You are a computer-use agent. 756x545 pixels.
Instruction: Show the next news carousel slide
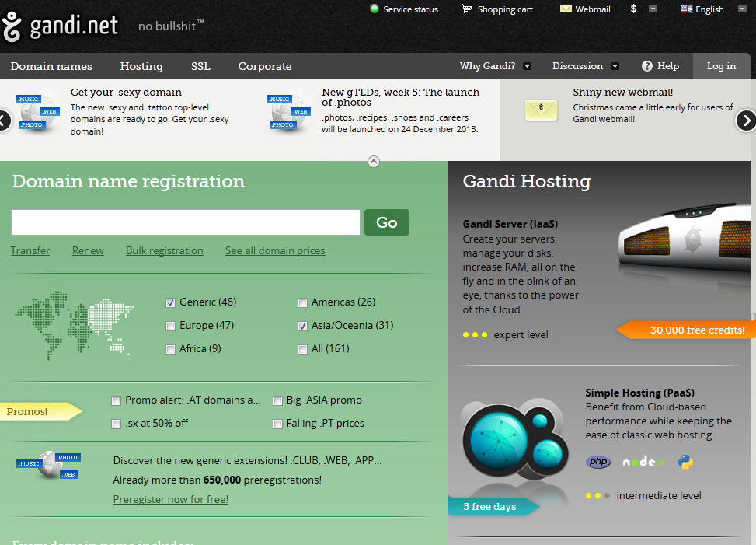(x=745, y=120)
